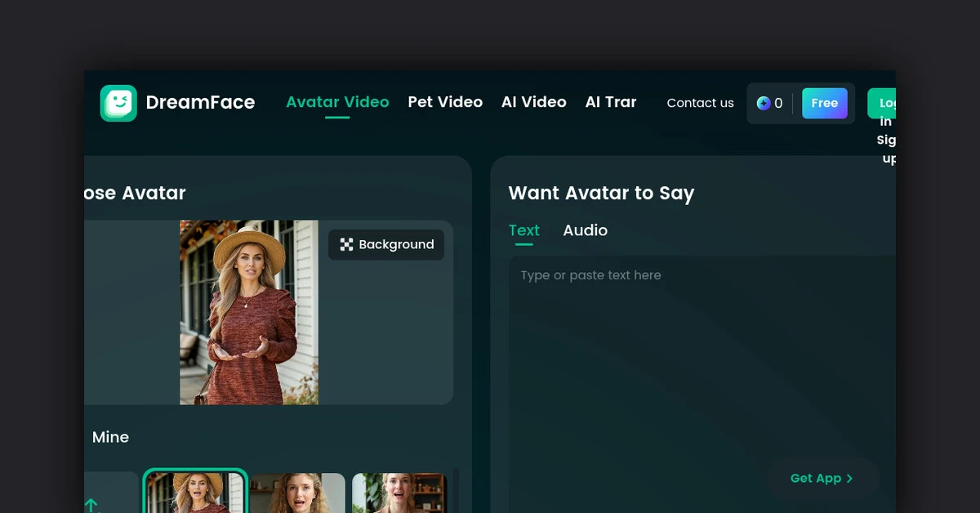Click the credits coin icon
This screenshot has height=513, width=980.
[x=764, y=103]
